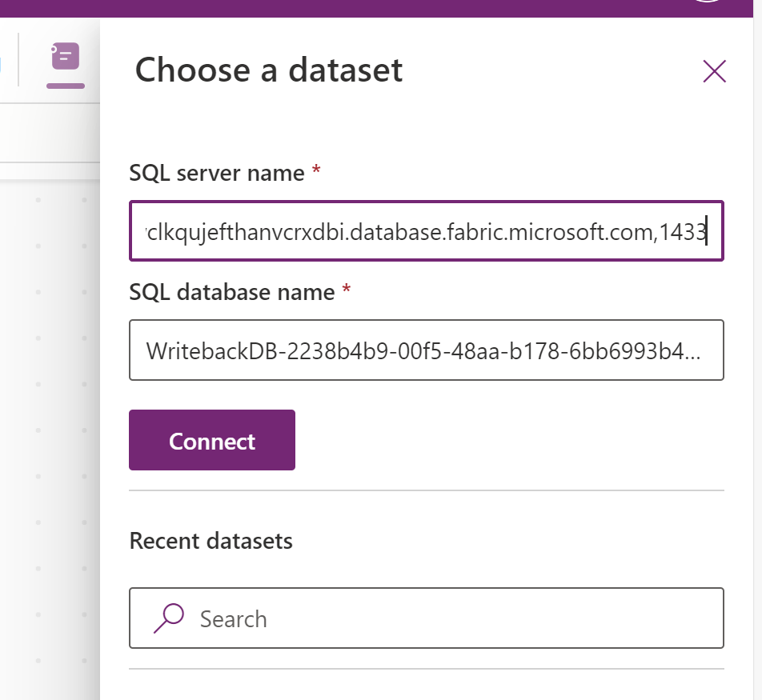Close the Choose a dataset panel with X
Image resolution: width=762 pixels, height=700 pixels.
[x=714, y=71]
